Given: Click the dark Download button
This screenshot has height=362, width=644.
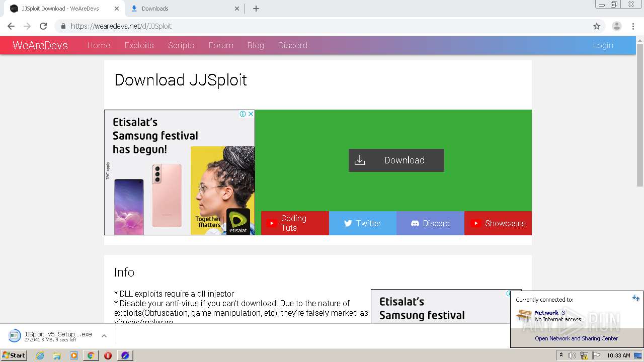Looking at the screenshot, I should click(396, 160).
